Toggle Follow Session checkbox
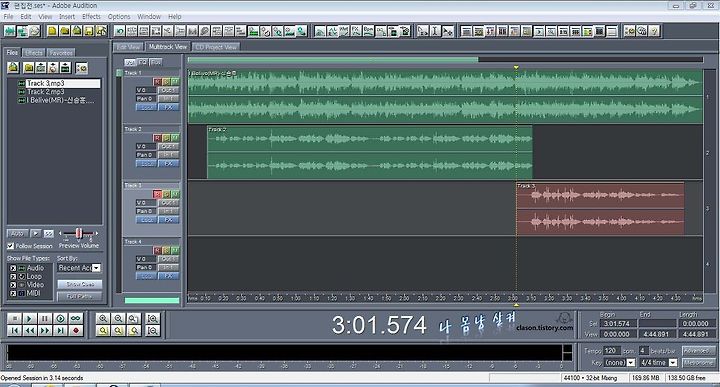The width and height of the screenshot is (720, 387). click(x=11, y=246)
